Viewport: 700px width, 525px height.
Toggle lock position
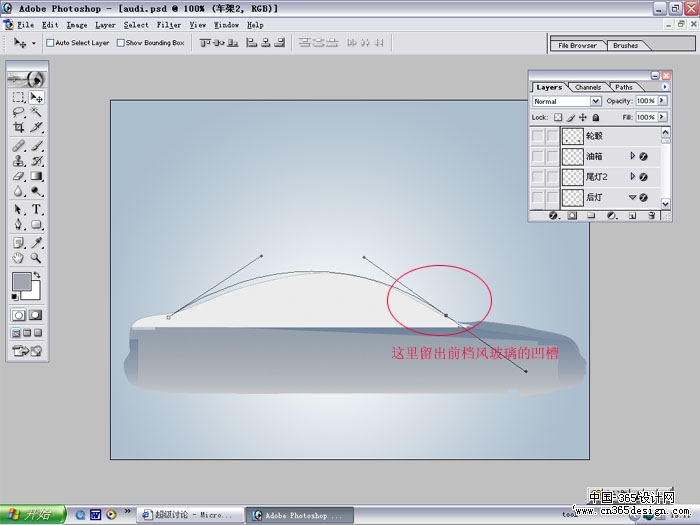583,117
